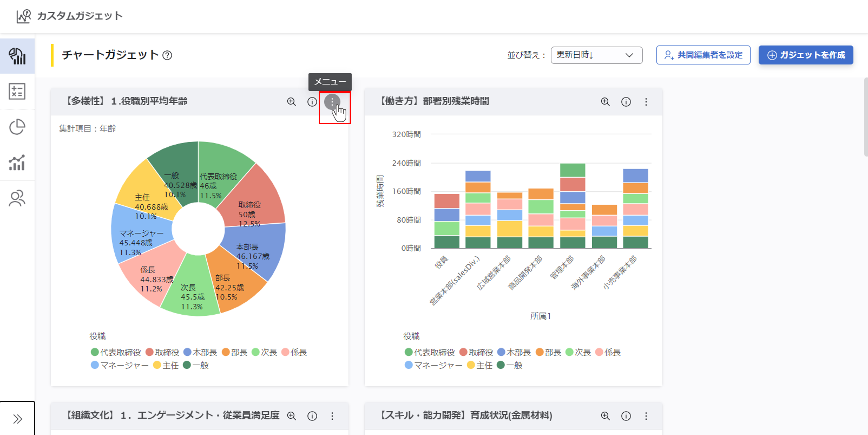Image resolution: width=868 pixels, height=435 pixels.
Task: Zoom into 育成状況(金属材料) chart
Action: [605, 416]
